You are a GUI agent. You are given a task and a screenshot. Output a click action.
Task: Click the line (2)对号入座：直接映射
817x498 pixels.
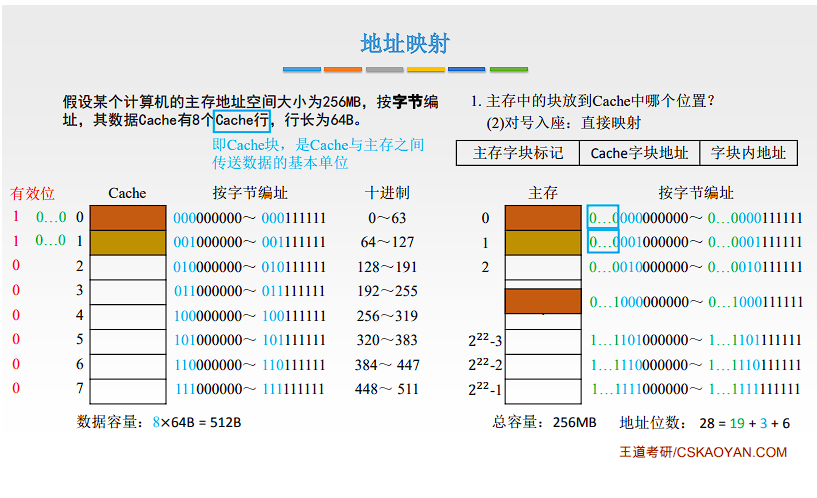pyautogui.click(x=564, y=123)
